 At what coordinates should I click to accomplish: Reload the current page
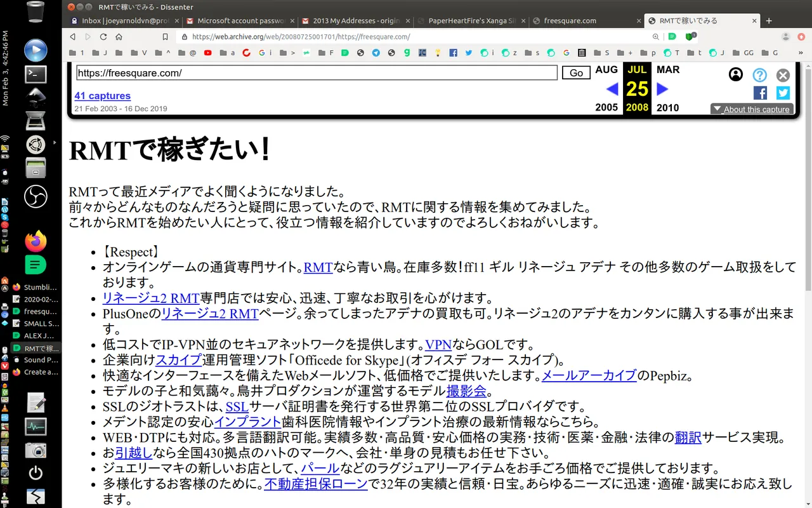[x=103, y=37]
